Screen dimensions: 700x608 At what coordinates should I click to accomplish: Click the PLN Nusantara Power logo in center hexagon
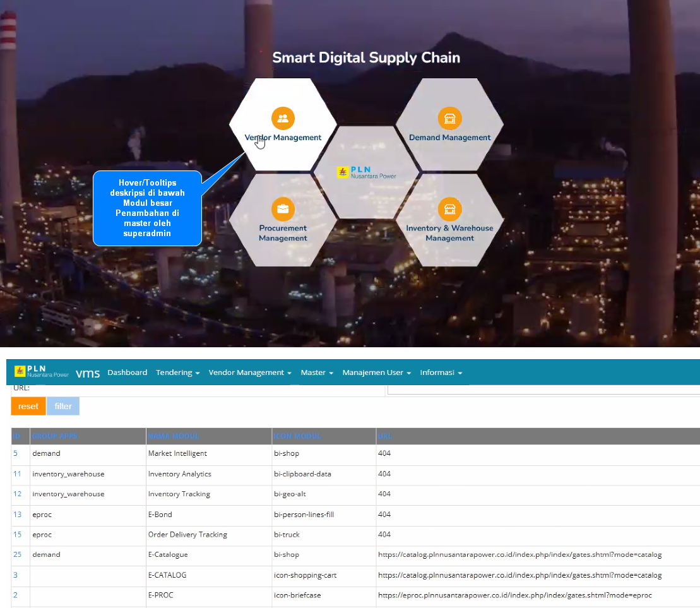(367, 172)
